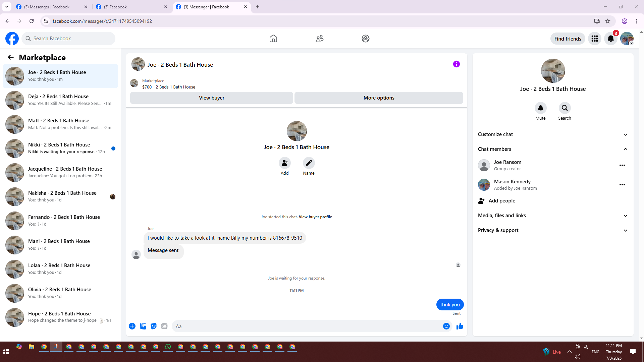Viewport: 644px width, 362px height.
Task: Attach a photo using image icon
Action: (x=143, y=326)
